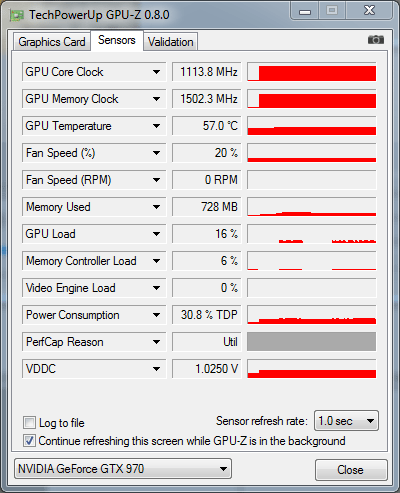Screen dimensions: 400x493
Task: Select the Sensors tab
Action: 117,40
